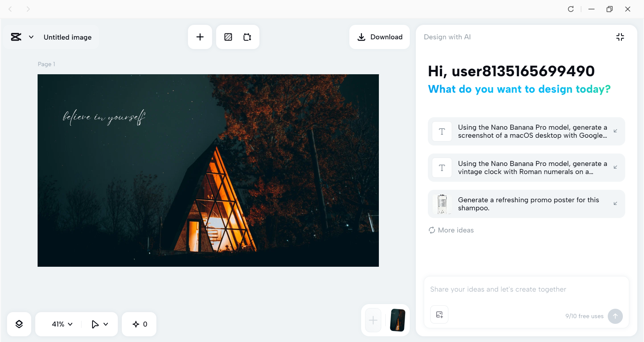The height and width of the screenshot is (342, 644).
Task: Click the shampoo bottle thumbnail
Action: [x=442, y=204]
